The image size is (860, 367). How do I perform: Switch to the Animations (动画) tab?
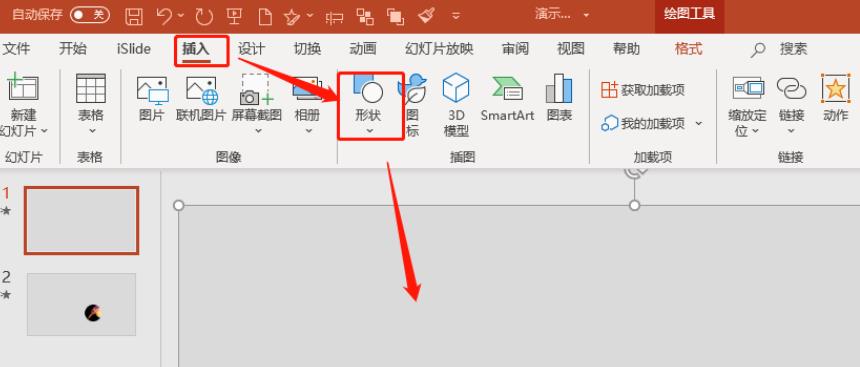point(363,49)
